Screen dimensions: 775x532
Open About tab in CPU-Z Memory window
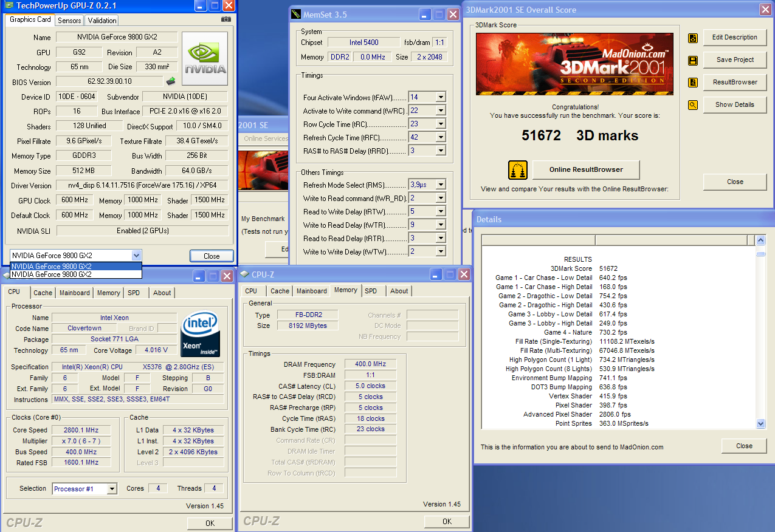click(x=399, y=291)
